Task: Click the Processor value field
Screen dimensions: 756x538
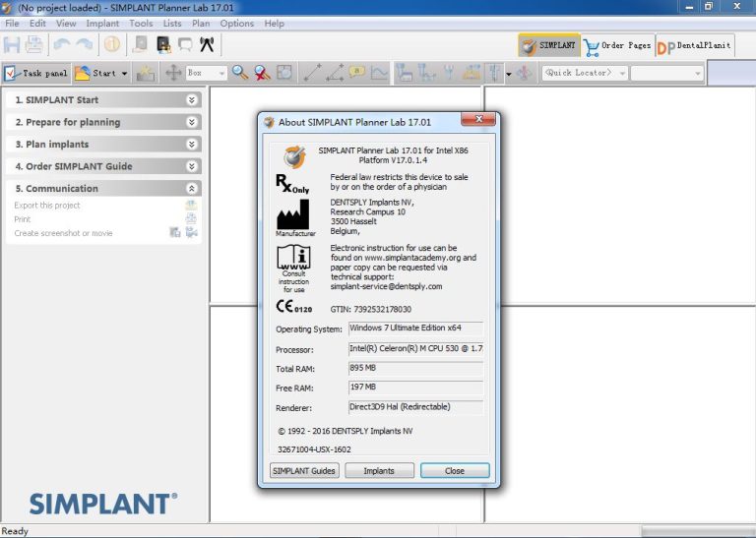Action: click(x=415, y=349)
